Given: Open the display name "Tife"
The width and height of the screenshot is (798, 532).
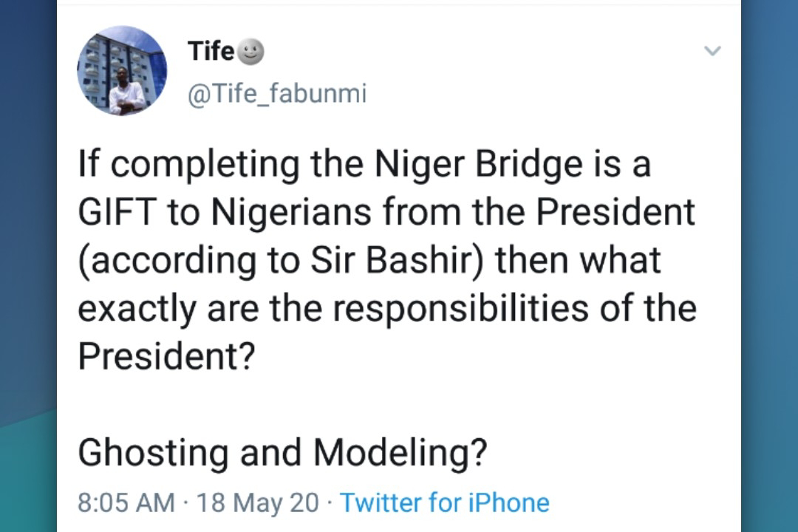Looking at the screenshot, I should click(211, 51).
